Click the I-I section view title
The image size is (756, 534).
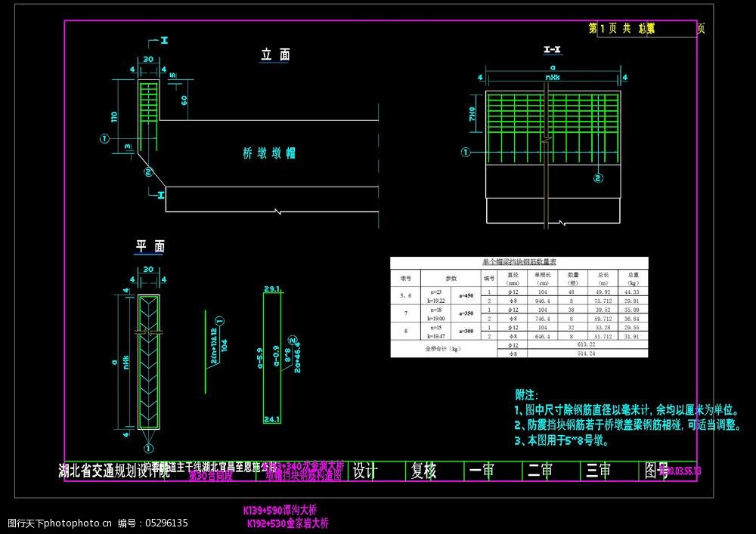pyautogui.click(x=552, y=51)
